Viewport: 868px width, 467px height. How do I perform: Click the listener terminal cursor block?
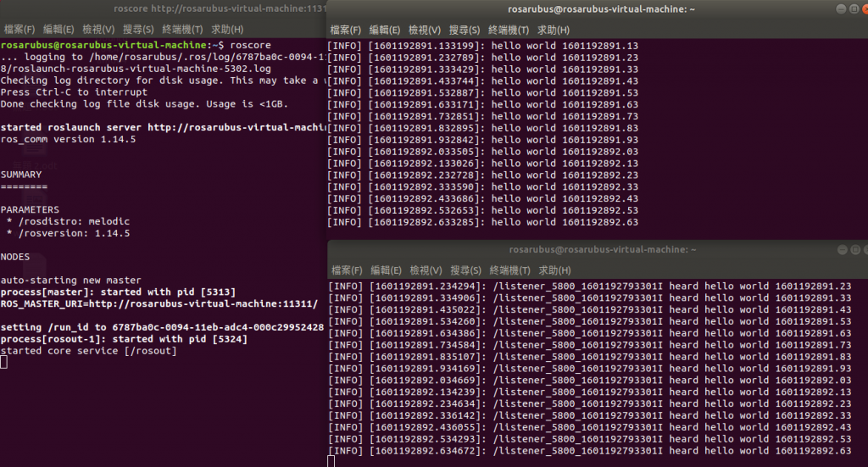331,461
